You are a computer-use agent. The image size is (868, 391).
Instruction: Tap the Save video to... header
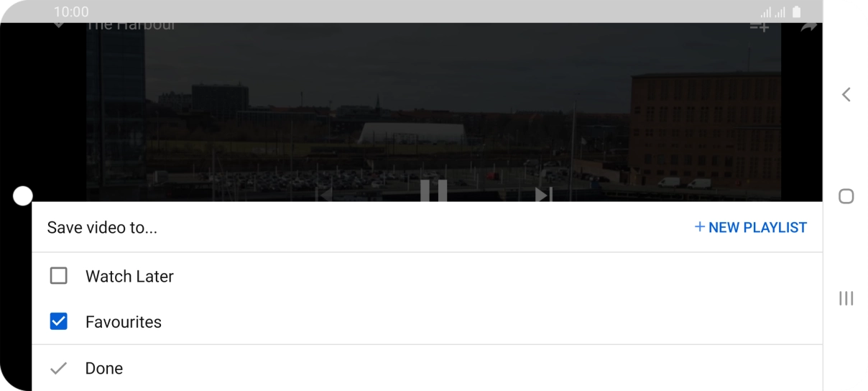click(x=102, y=229)
